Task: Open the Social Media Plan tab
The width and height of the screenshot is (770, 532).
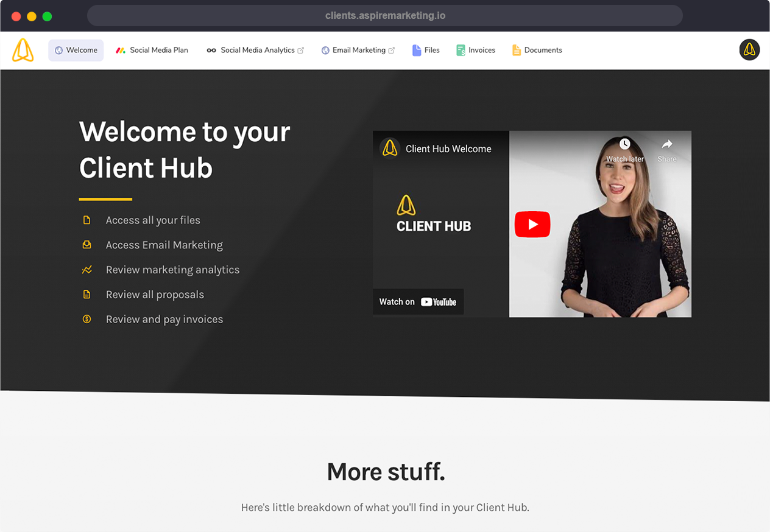Action: pyautogui.click(x=152, y=51)
